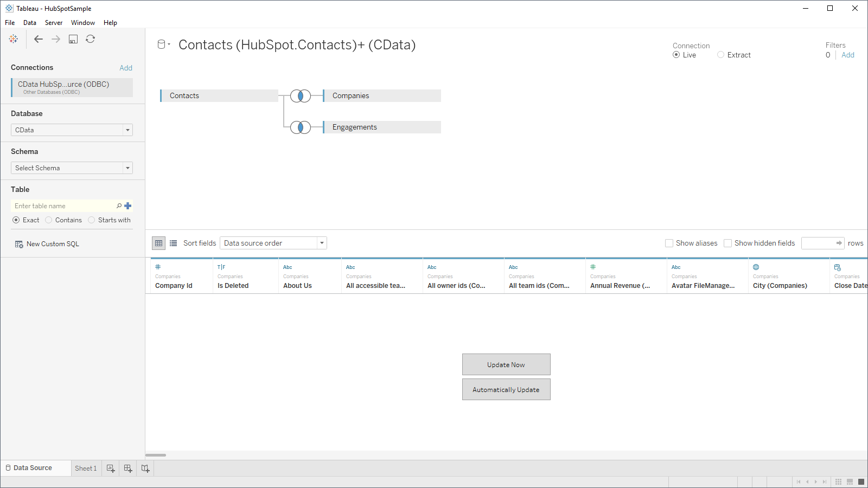Image resolution: width=868 pixels, height=488 pixels.
Task: Open the Data source order sort dropdown
Action: click(273, 243)
